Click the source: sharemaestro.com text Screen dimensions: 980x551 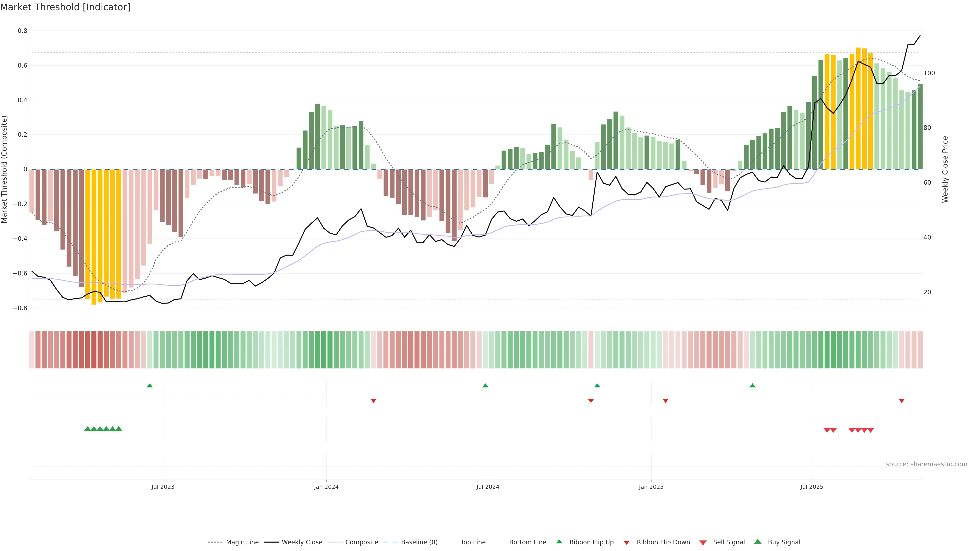926,464
